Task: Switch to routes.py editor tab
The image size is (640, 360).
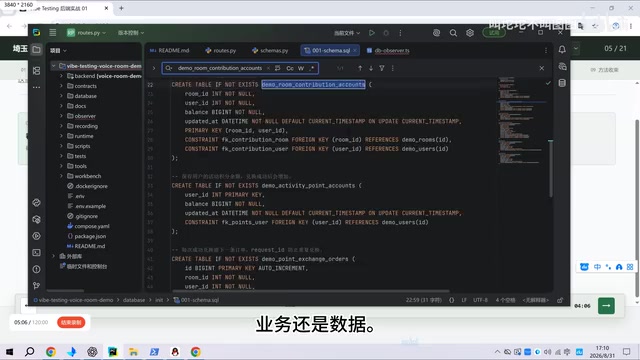Action: pyautogui.click(x=221, y=50)
